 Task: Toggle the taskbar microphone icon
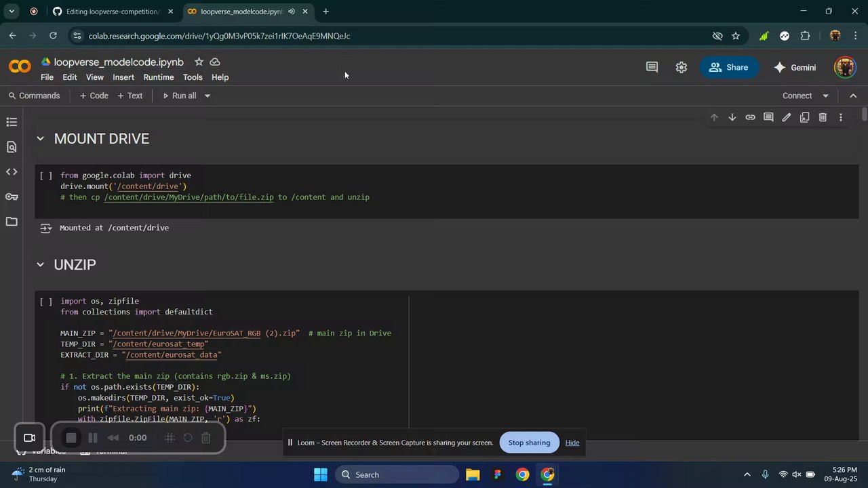765,474
